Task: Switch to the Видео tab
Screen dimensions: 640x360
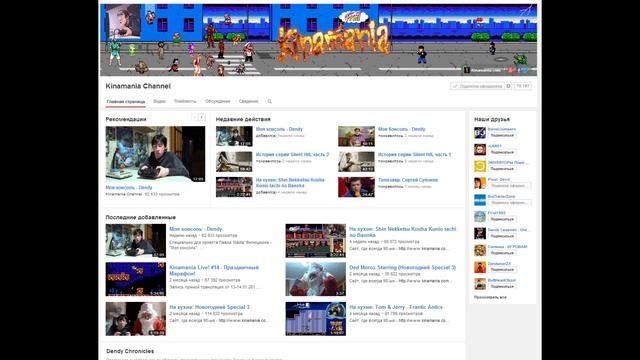Action: pos(159,101)
